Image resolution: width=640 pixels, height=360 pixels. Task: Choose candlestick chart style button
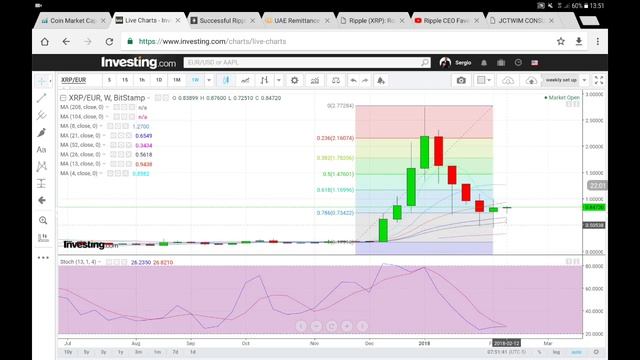(x=226, y=80)
